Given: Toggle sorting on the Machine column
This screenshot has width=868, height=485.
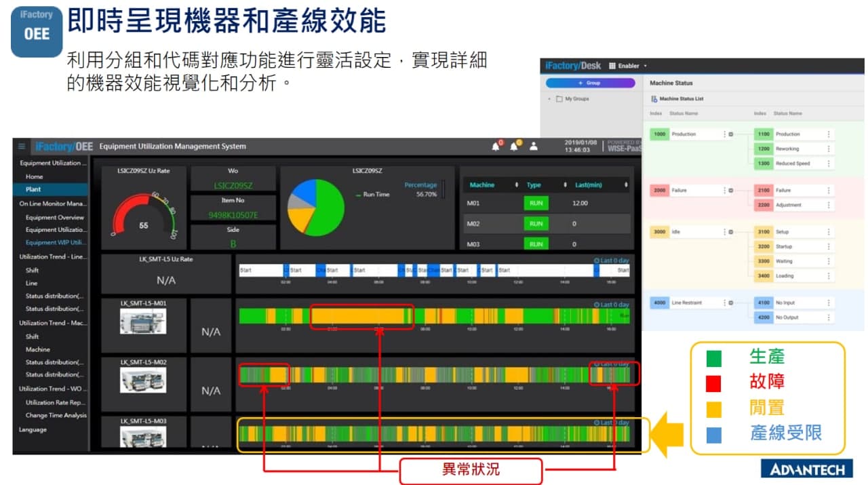Looking at the screenshot, I should pyautogui.click(x=517, y=185).
